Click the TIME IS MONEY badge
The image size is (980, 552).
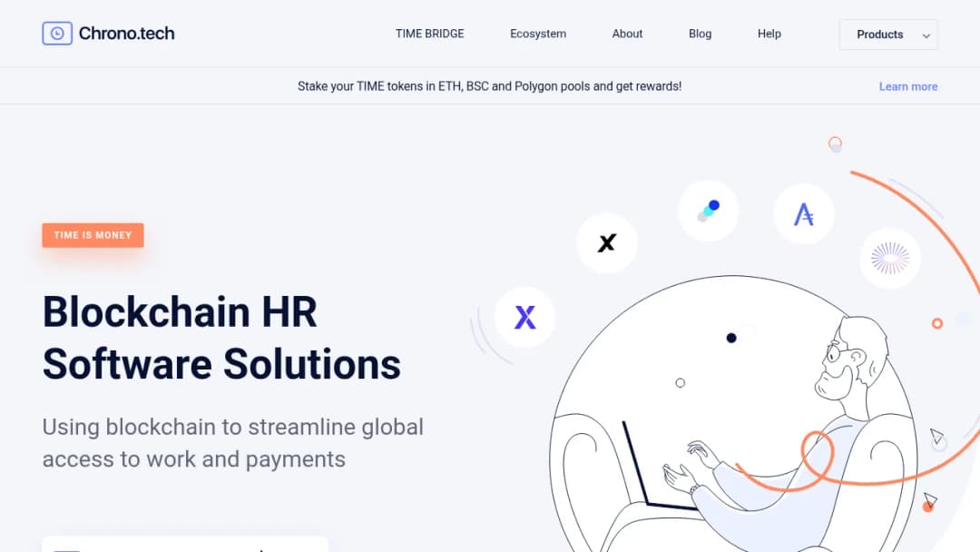tap(93, 235)
